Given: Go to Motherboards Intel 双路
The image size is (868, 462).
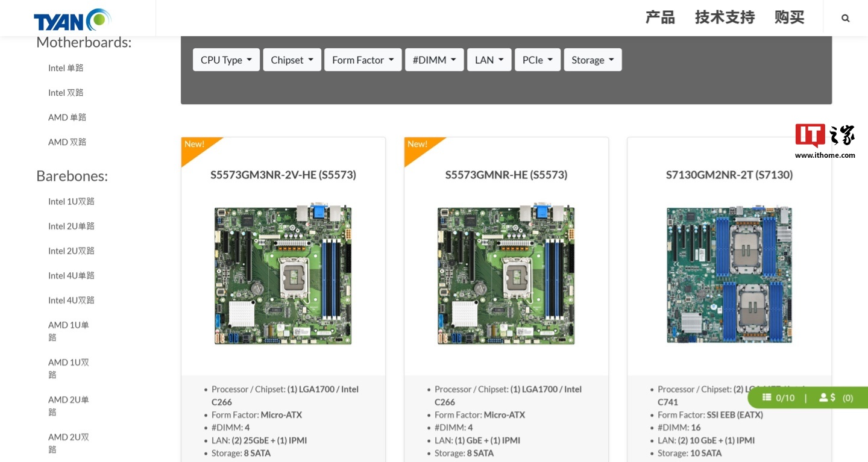Looking at the screenshot, I should click(66, 93).
